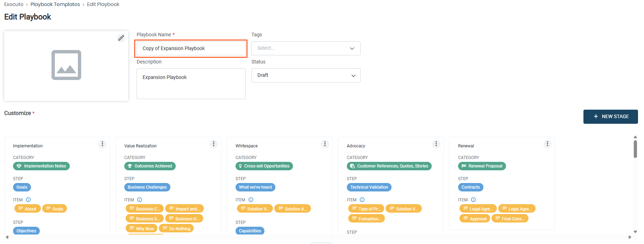Expand the Tags select dropdown

click(306, 48)
